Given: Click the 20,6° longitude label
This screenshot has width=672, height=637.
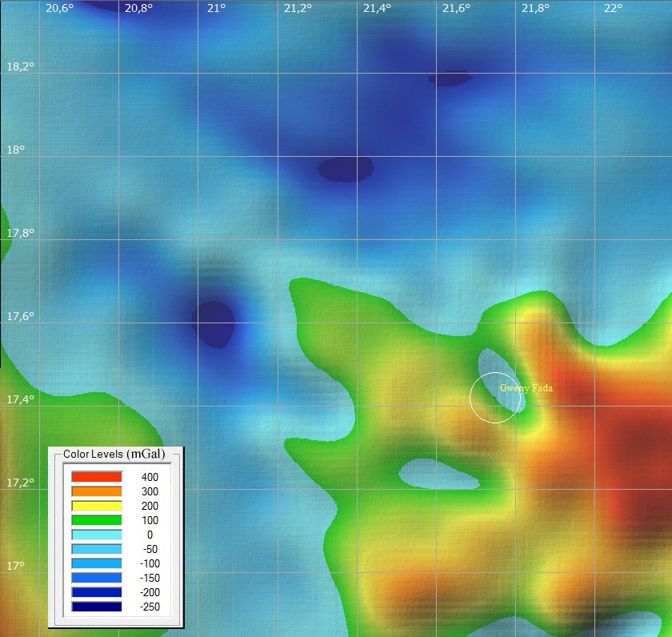Looking at the screenshot, I should coord(59,8).
